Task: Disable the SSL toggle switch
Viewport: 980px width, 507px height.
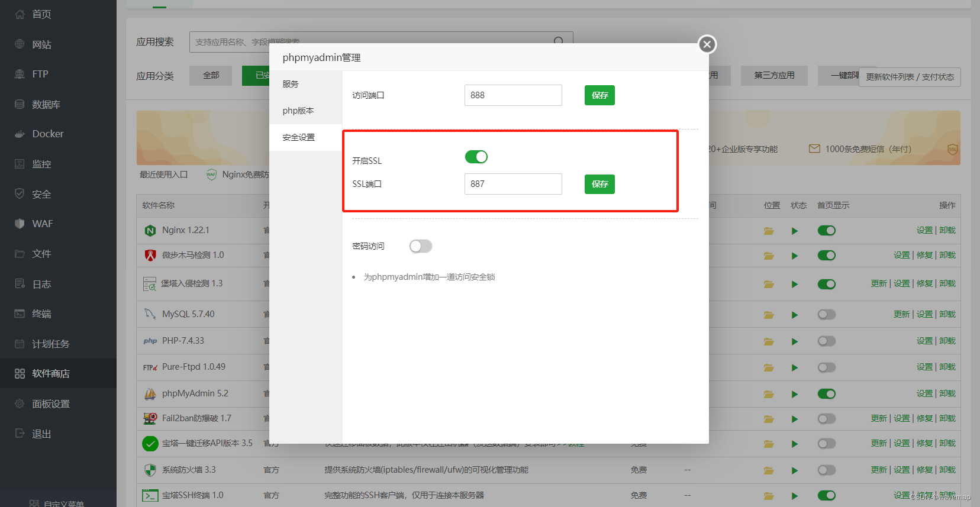Action: [x=476, y=157]
